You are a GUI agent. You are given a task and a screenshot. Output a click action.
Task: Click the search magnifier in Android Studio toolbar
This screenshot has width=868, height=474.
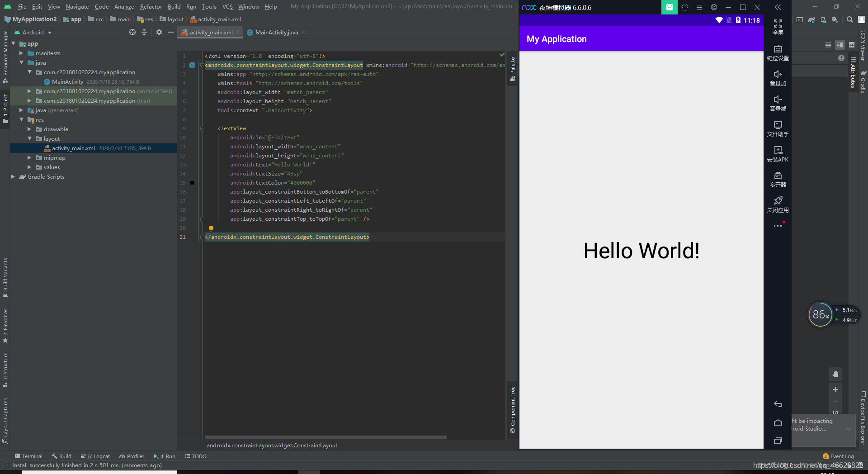click(850, 19)
